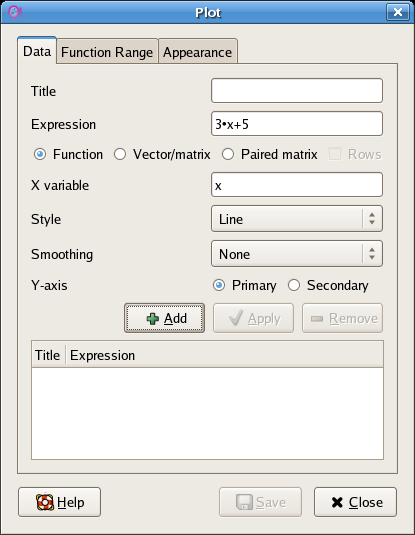Screen dimensions: 415x535
Task: Click the pink app icon in title bar
Action: point(14,13)
